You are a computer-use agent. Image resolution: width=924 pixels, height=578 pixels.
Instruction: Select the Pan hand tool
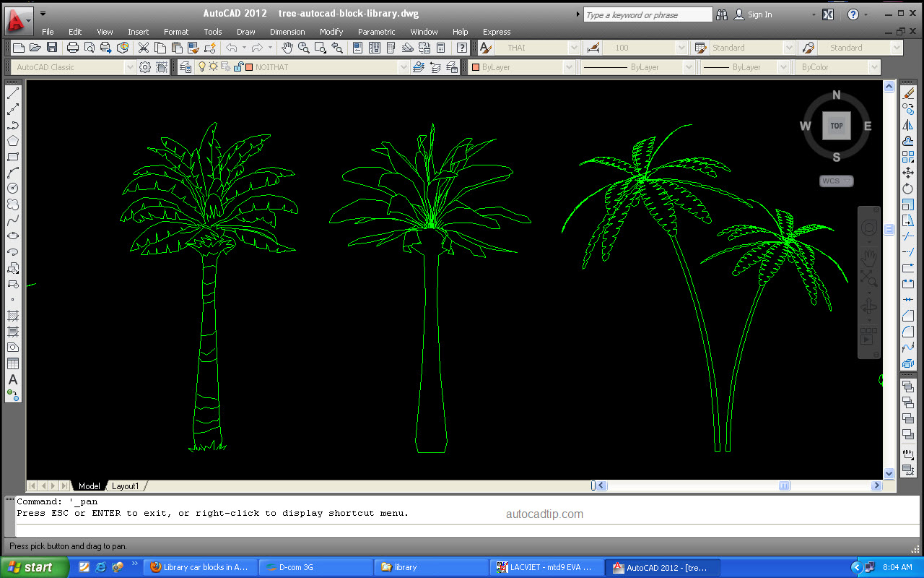287,48
